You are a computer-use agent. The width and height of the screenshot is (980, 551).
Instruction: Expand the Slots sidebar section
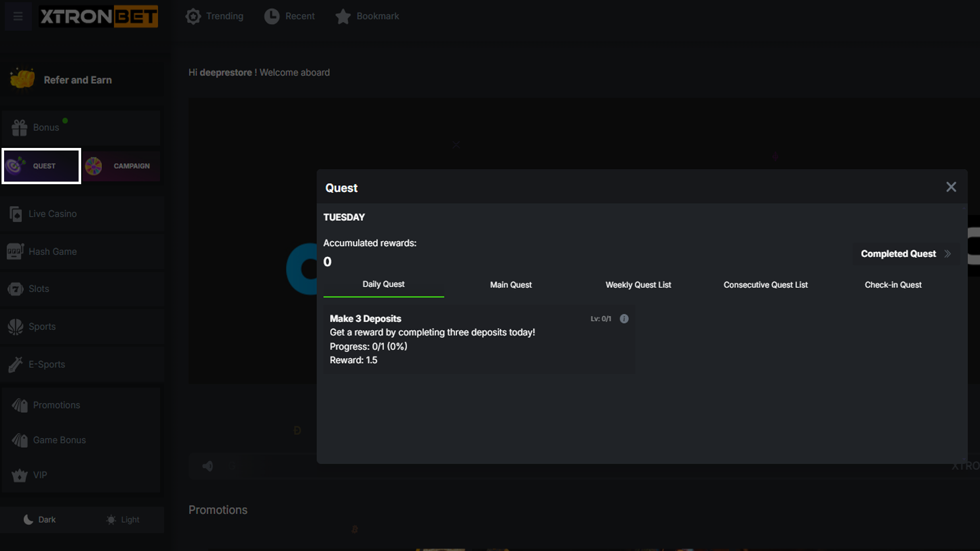[x=39, y=289]
